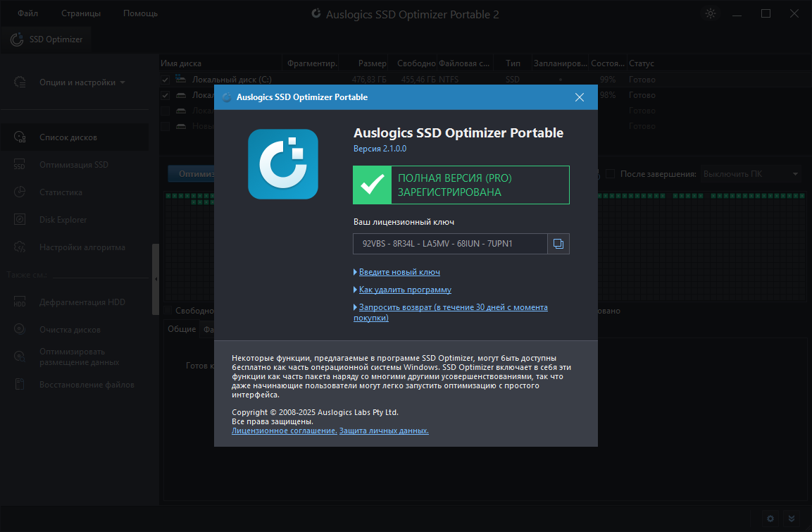Launch Disk Explorer from the sidebar
The height and width of the screenshot is (532, 812).
coord(63,220)
